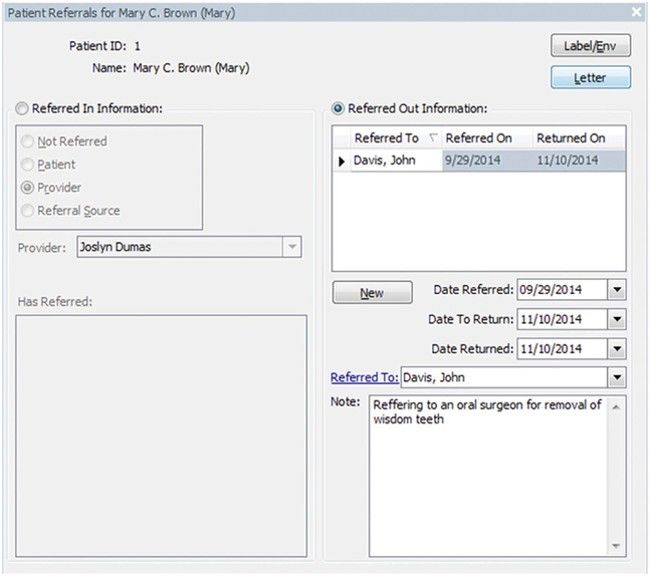
Task: Sort by the Referred To column header
Action: pyautogui.click(x=386, y=138)
